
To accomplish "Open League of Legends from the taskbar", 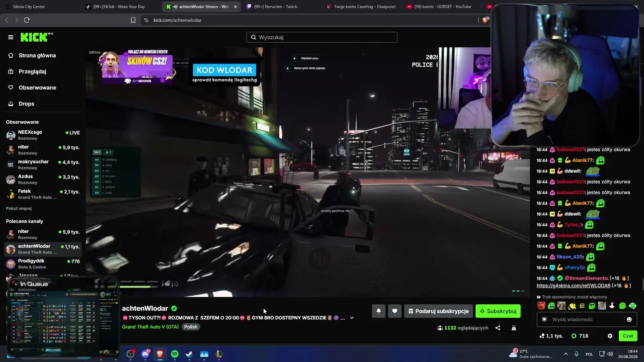I will [219, 354].
